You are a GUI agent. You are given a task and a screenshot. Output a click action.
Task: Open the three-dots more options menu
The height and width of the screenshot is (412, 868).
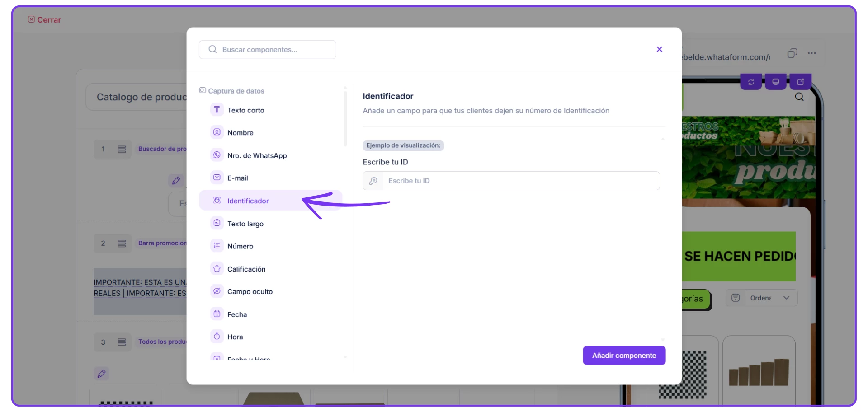point(812,53)
